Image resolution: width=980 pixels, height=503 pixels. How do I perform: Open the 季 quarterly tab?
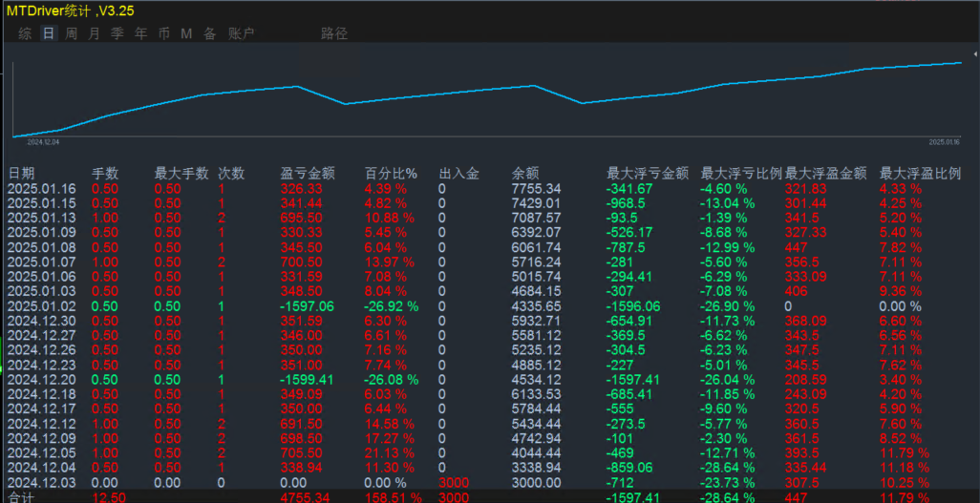tap(117, 33)
